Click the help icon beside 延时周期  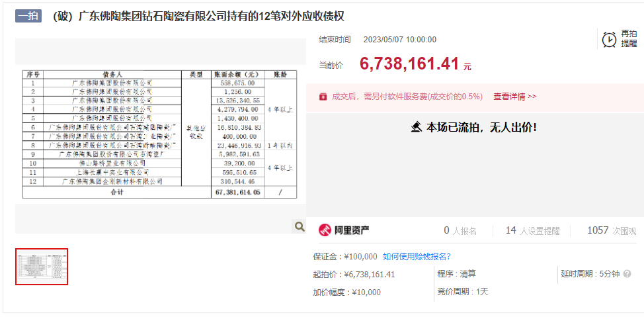pos(627,274)
